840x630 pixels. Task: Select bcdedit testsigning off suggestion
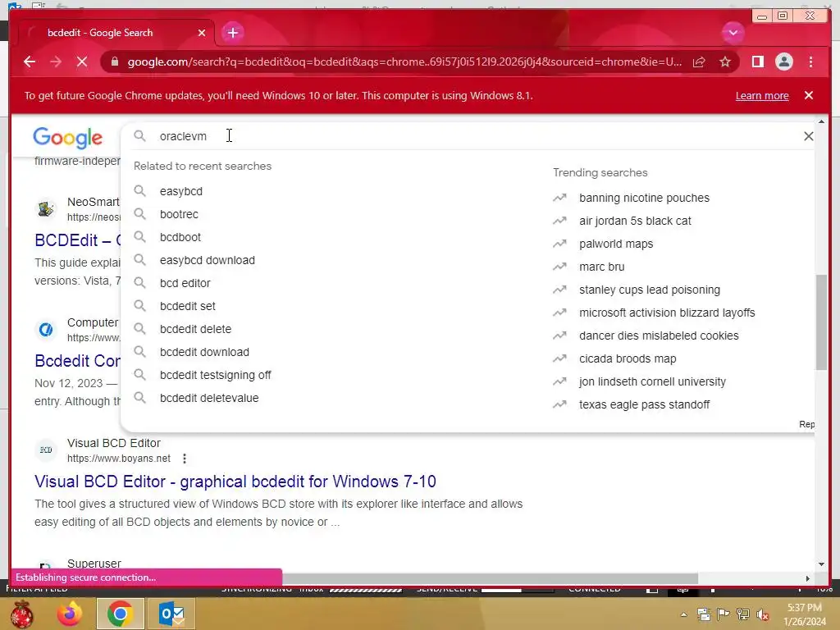[x=216, y=375]
